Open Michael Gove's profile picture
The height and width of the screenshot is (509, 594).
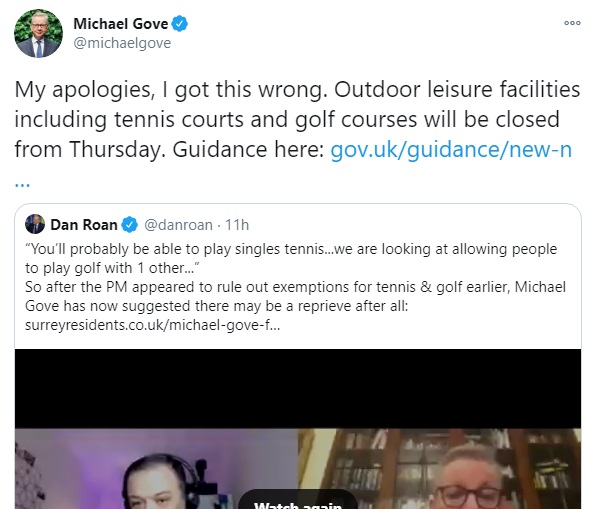(38, 33)
